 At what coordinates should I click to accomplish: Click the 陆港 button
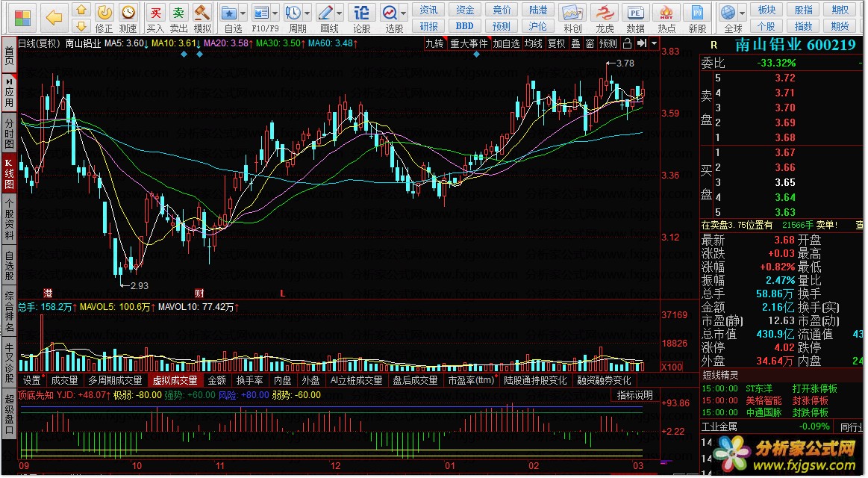tap(537, 10)
